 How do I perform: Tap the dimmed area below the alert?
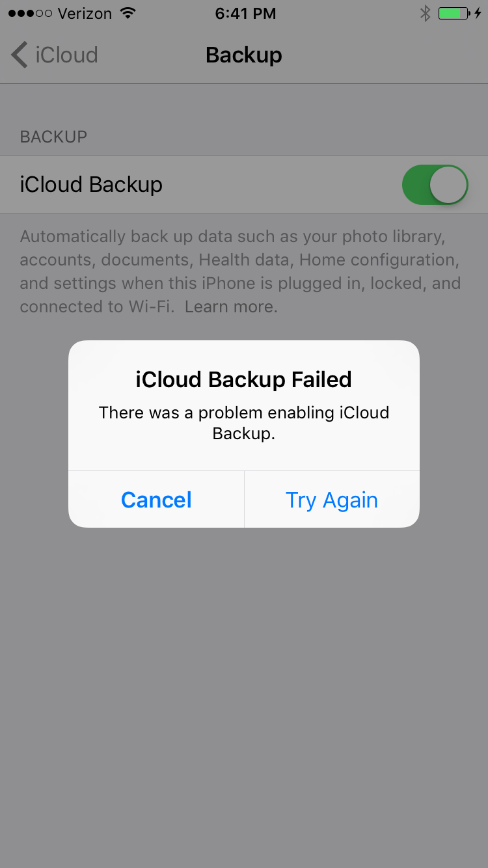244,696
